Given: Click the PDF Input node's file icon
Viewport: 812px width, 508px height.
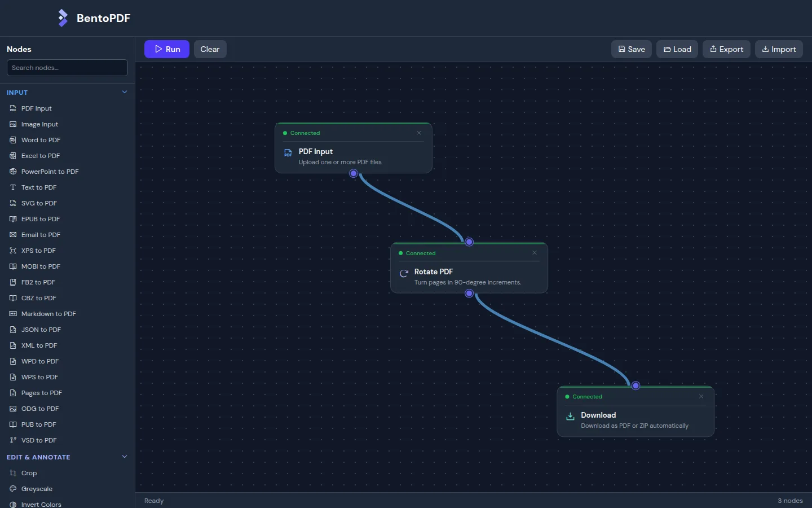Looking at the screenshot, I should [x=288, y=153].
